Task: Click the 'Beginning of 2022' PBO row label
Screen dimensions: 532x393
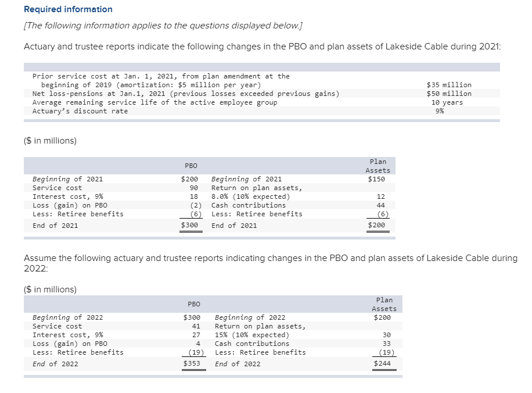Action: click(67, 317)
